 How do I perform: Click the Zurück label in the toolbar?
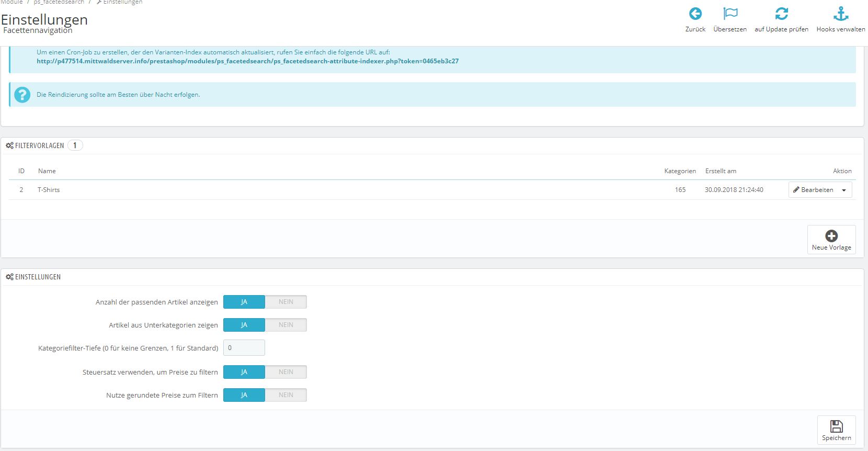pyautogui.click(x=695, y=29)
